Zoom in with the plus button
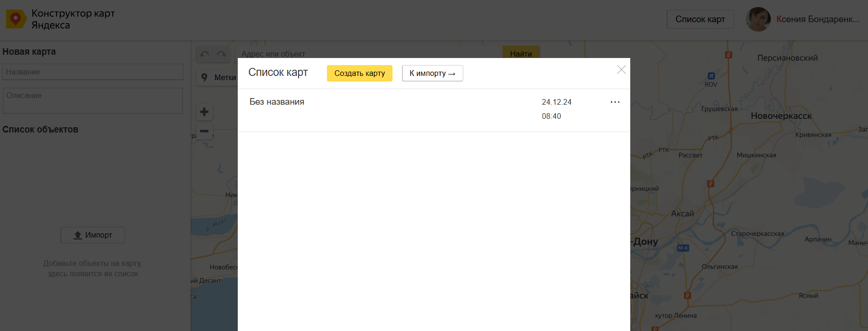The image size is (868, 331). (204, 112)
